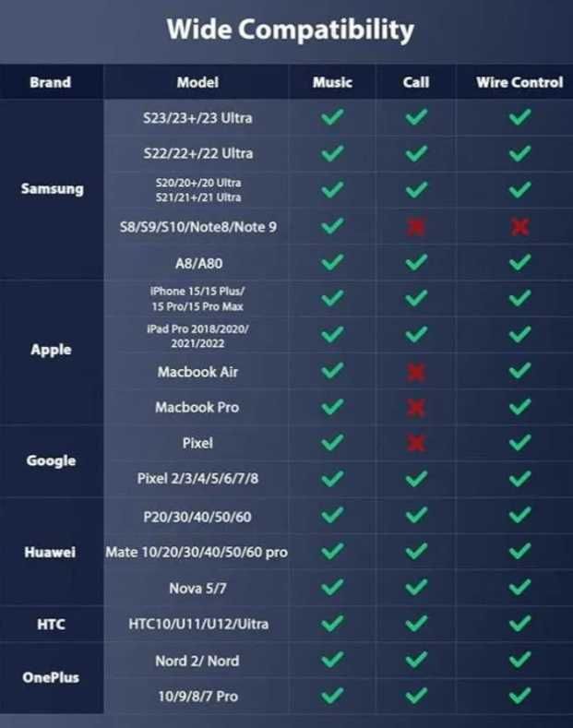Click the Music checkmark for S23/23+/23 Ultra

pos(332,117)
